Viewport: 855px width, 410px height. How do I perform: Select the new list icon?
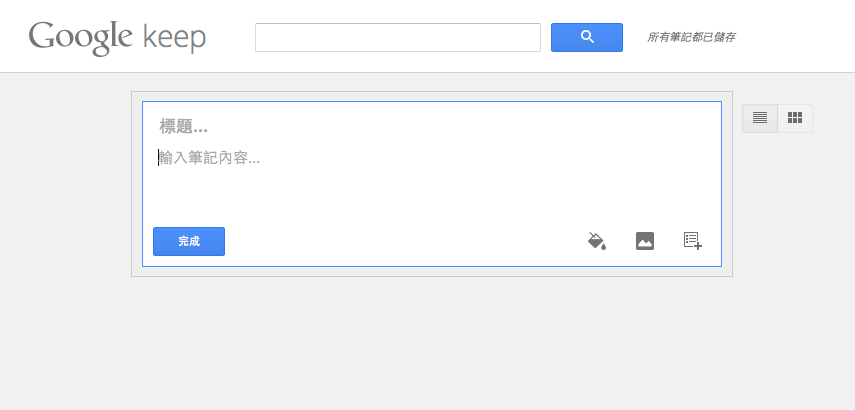pyautogui.click(x=693, y=240)
